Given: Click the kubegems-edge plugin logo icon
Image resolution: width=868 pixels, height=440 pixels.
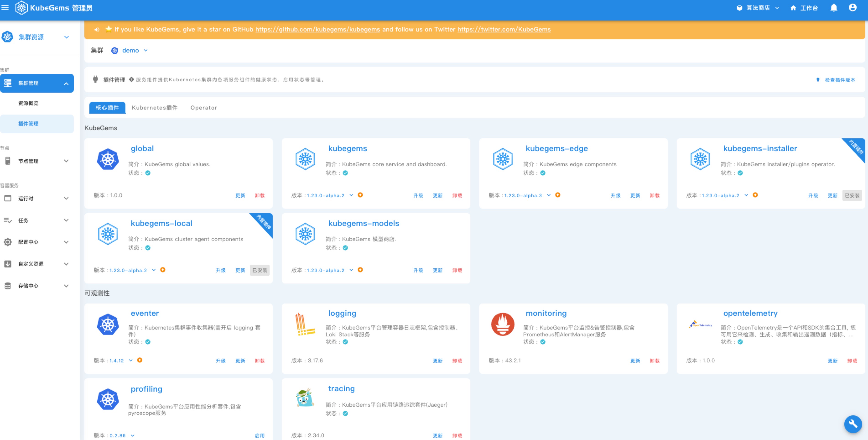Looking at the screenshot, I should (x=503, y=159).
